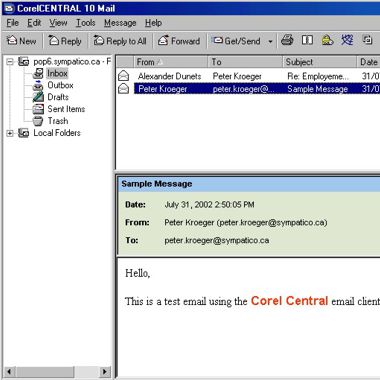Open the File menu
The width and height of the screenshot is (380, 380).
tap(12, 23)
